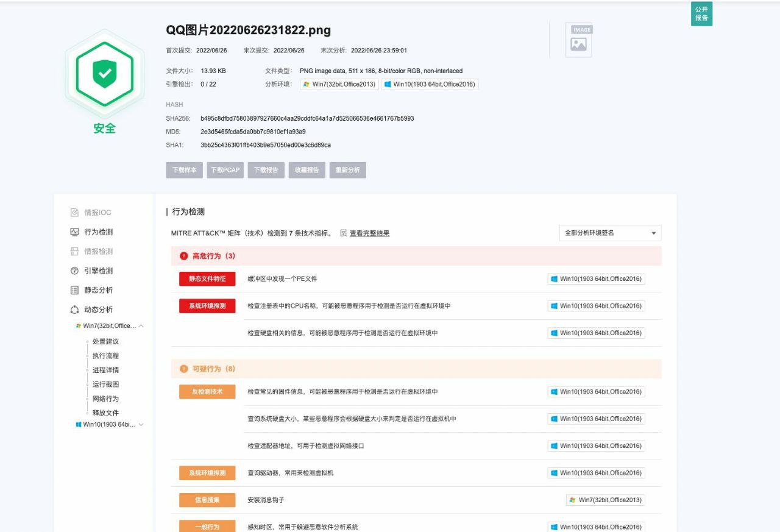Open 网络行为 under the Win7 tree
The height and width of the screenshot is (532, 780).
(105, 399)
